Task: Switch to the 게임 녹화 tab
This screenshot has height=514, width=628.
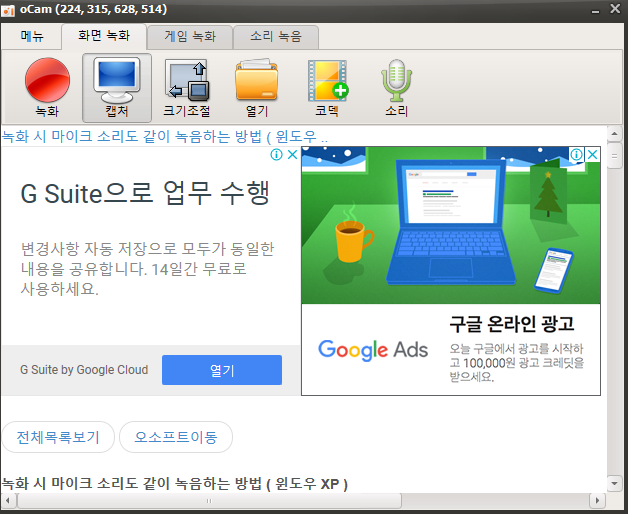Action: [x=190, y=37]
